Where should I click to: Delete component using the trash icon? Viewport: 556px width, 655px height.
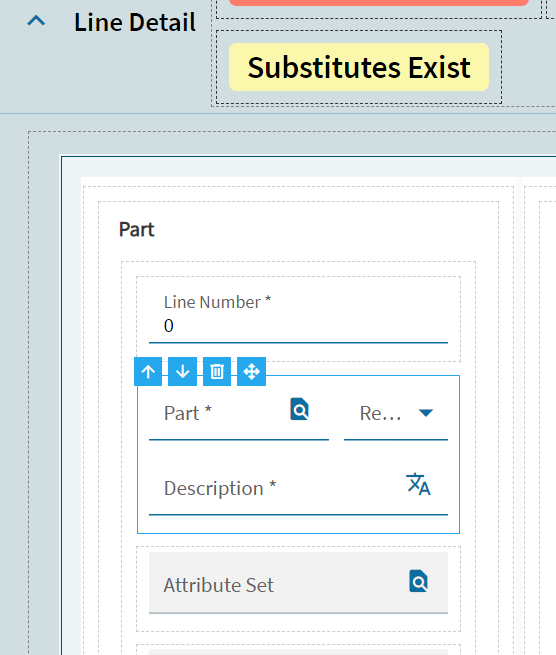217,371
